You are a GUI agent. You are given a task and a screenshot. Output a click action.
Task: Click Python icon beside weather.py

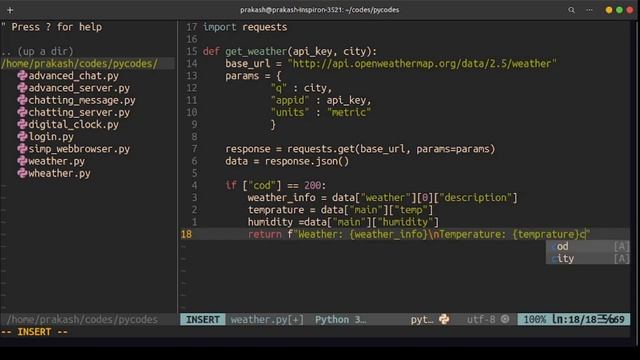(22, 161)
